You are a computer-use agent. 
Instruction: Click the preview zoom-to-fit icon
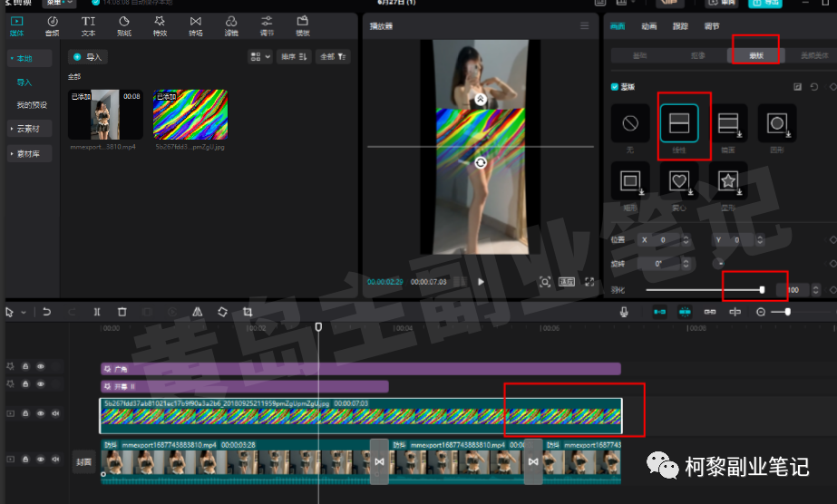click(545, 282)
